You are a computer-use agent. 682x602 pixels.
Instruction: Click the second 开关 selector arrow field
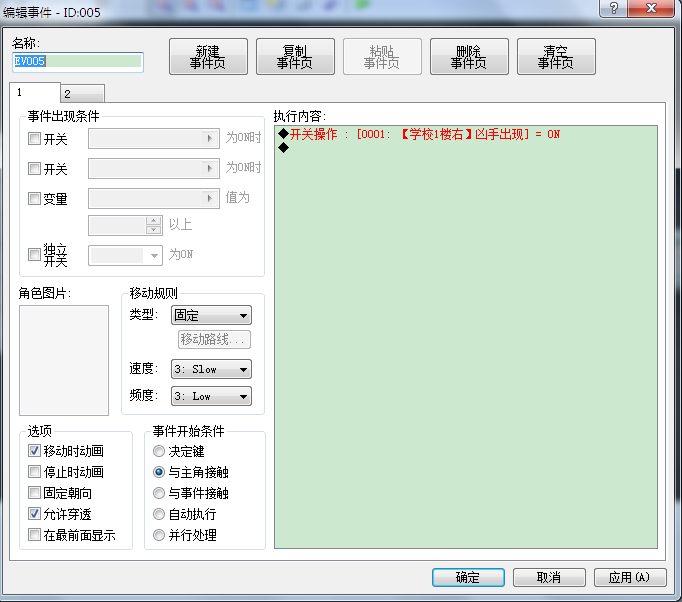[x=154, y=168]
